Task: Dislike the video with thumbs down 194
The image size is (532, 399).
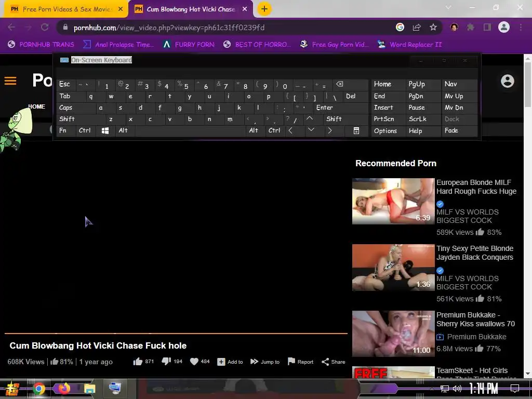Action: [166, 362]
